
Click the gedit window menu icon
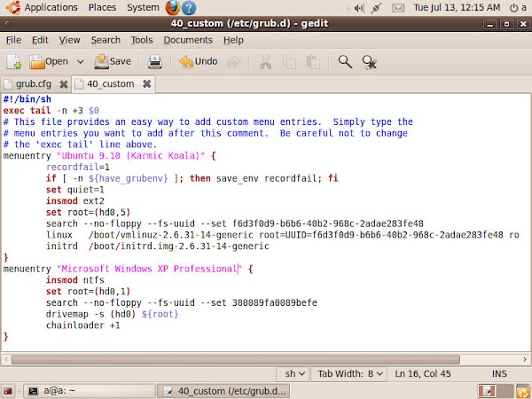coord(7,24)
